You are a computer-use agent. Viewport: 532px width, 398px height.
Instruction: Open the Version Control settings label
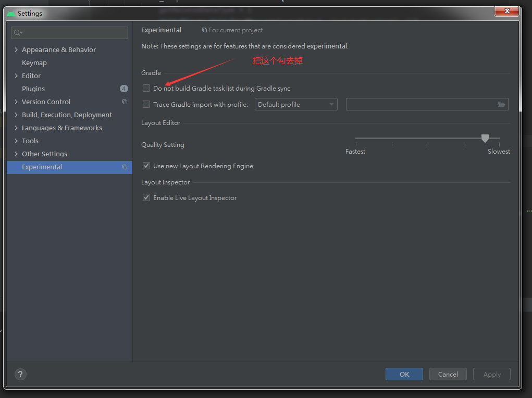click(46, 102)
